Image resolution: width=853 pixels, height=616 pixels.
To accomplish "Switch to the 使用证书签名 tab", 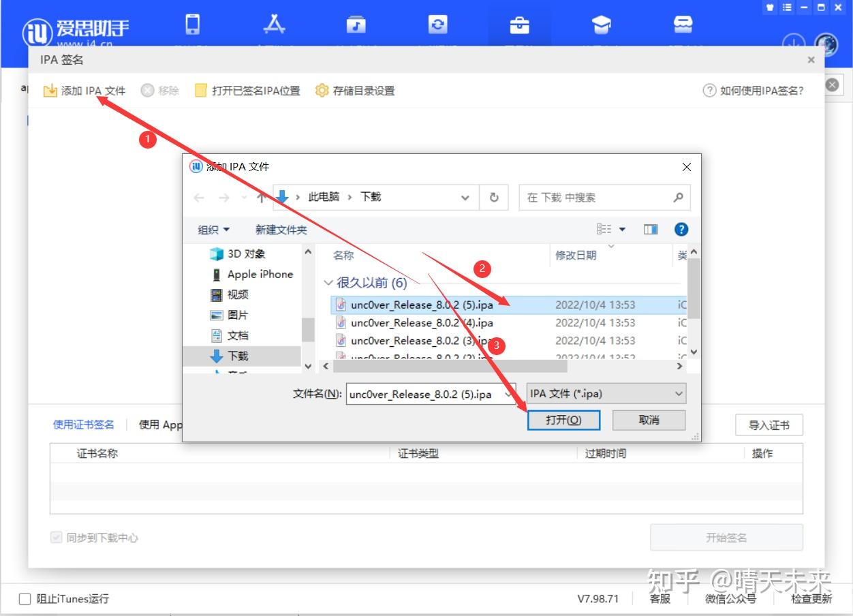I will pos(84,424).
